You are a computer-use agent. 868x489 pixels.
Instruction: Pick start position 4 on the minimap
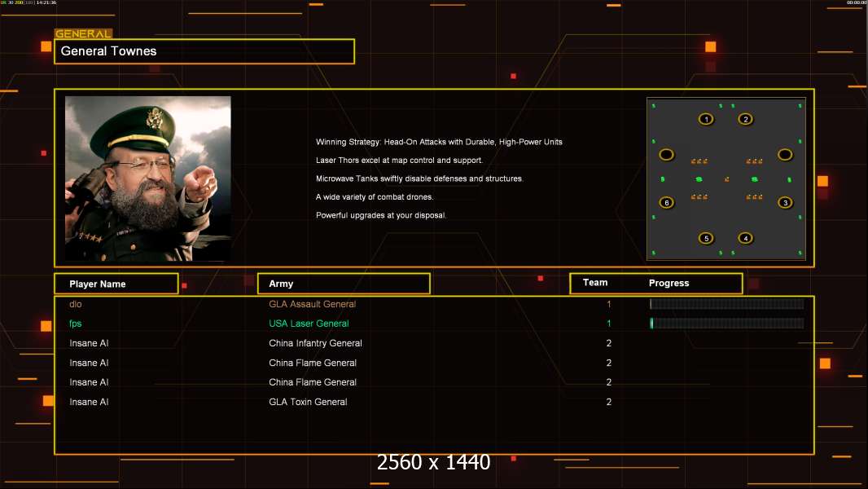(746, 238)
